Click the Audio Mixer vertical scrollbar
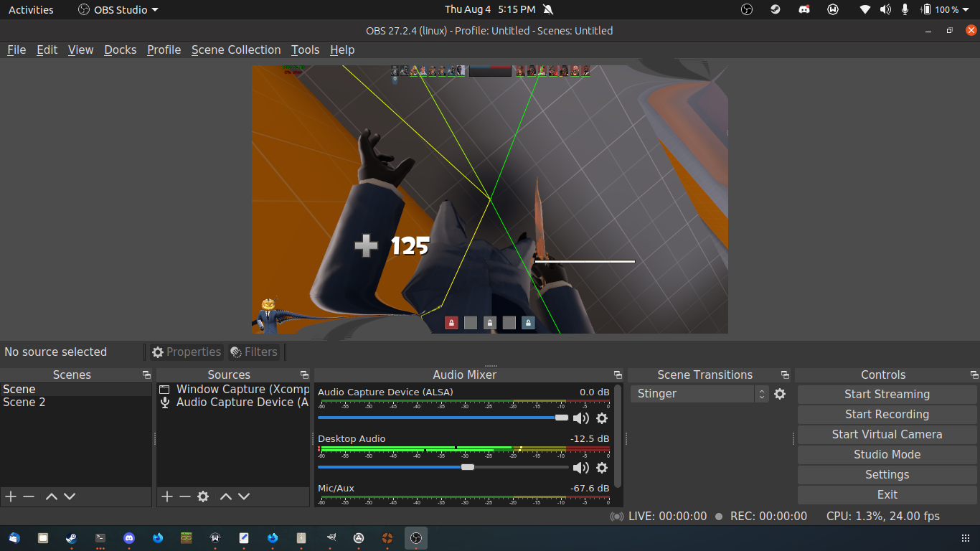 [618, 438]
